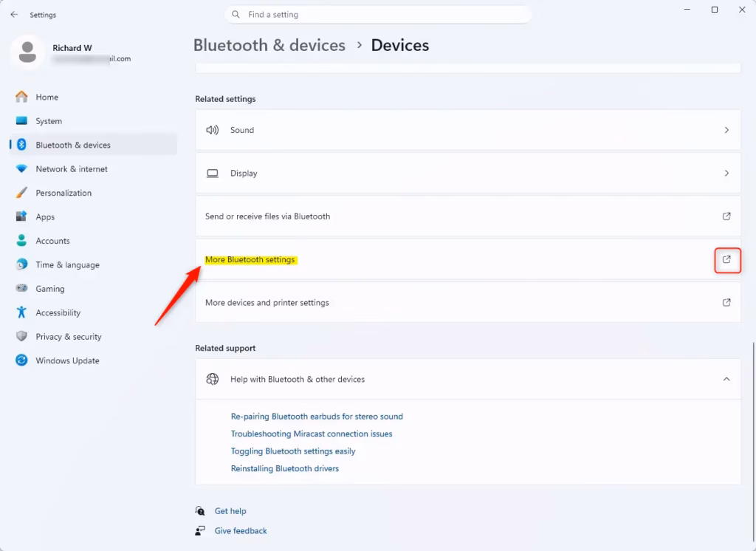The height and width of the screenshot is (551, 756).
Task: Click the Network wifi icon
Action: (21, 168)
